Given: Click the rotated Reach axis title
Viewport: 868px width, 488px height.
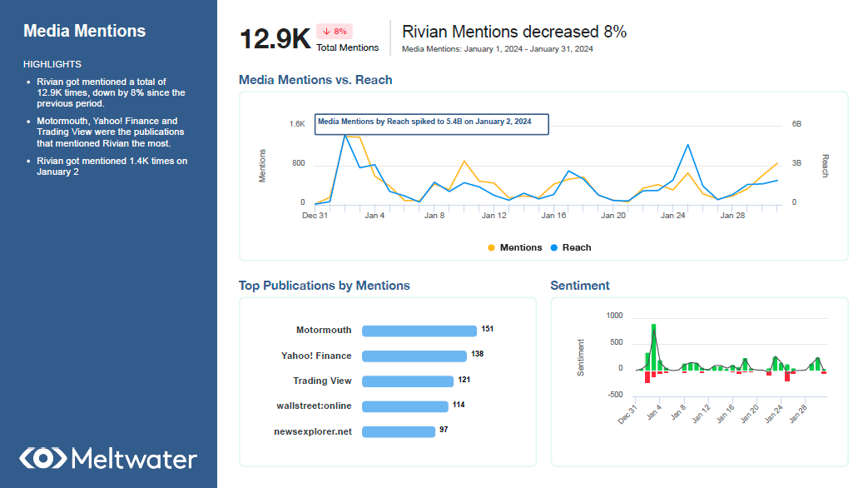Looking at the screenshot, I should pyautogui.click(x=825, y=166).
